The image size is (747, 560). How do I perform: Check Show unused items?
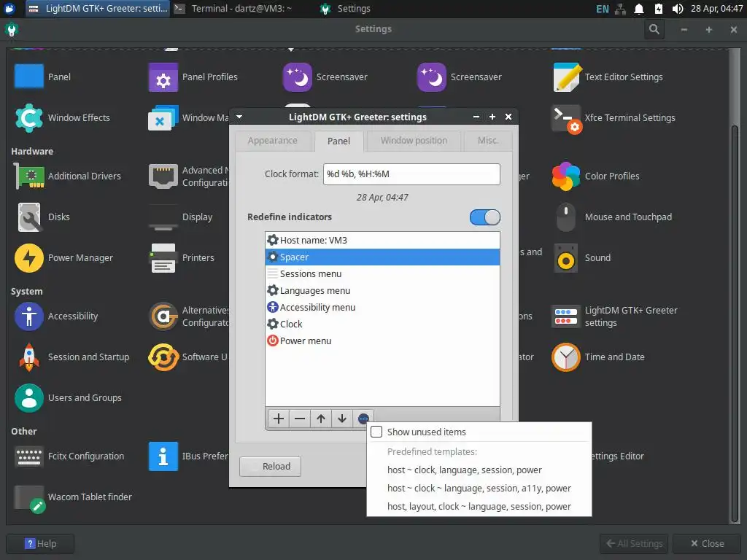(x=376, y=432)
